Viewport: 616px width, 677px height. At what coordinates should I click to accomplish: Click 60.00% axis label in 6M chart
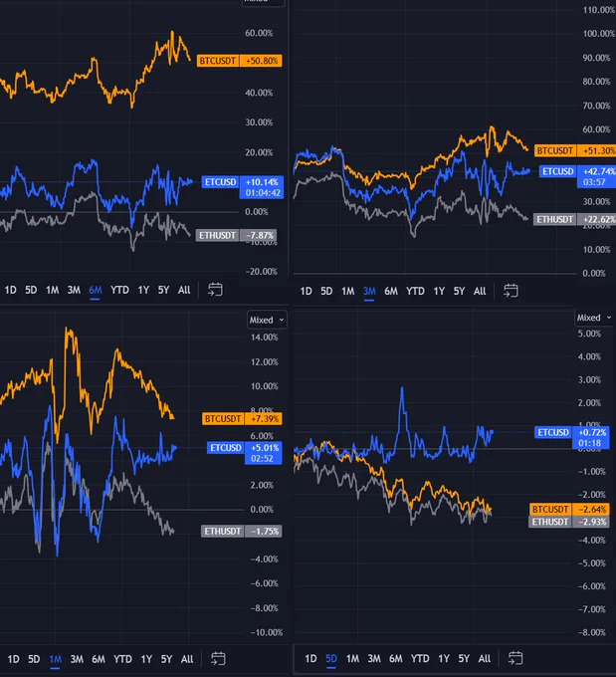point(259,33)
